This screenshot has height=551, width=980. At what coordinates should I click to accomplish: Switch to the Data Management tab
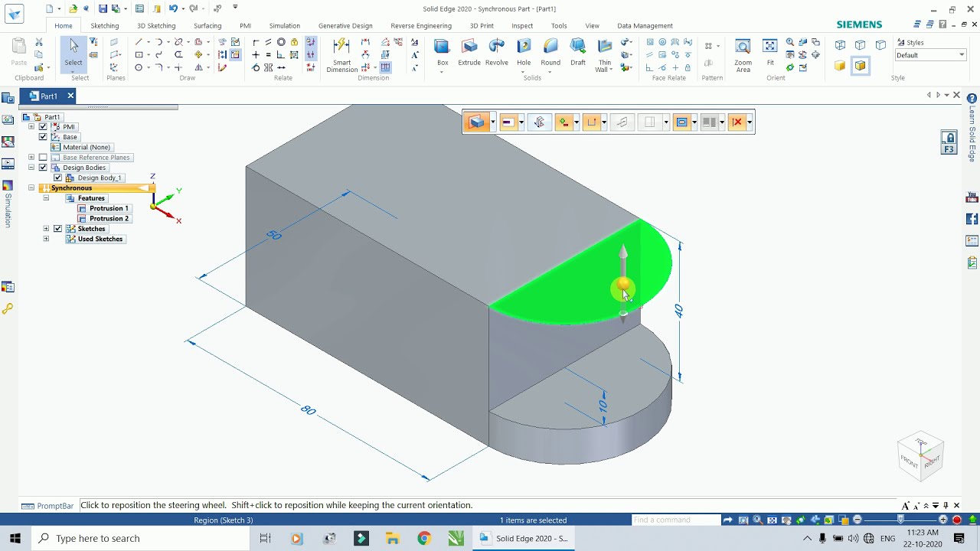pyautogui.click(x=645, y=25)
